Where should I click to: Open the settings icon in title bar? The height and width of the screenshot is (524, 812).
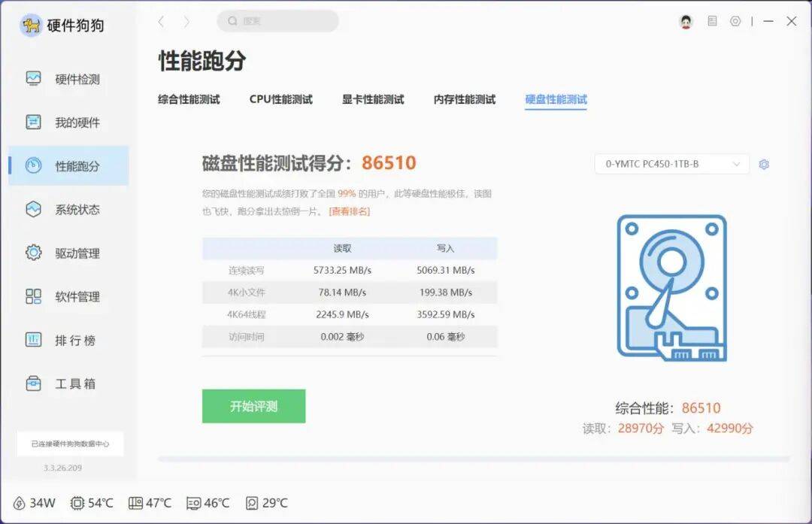click(x=735, y=21)
